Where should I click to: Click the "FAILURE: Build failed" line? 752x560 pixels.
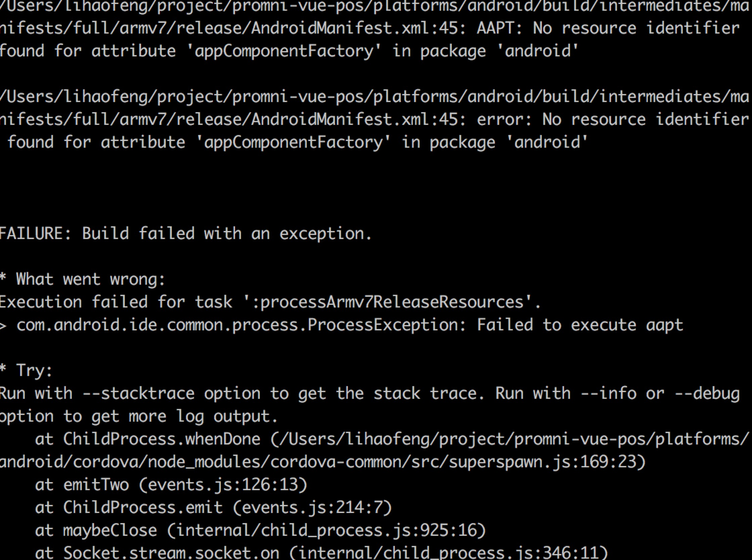point(185,234)
